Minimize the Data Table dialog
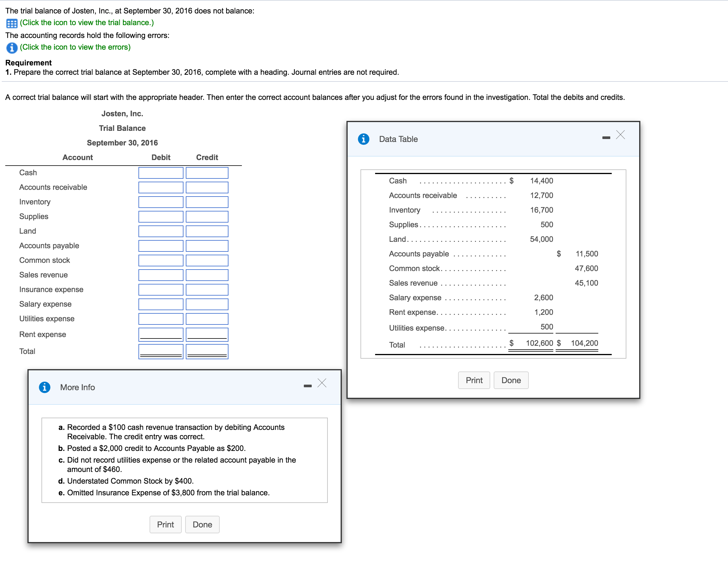The width and height of the screenshot is (728, 573). point(606,138)
